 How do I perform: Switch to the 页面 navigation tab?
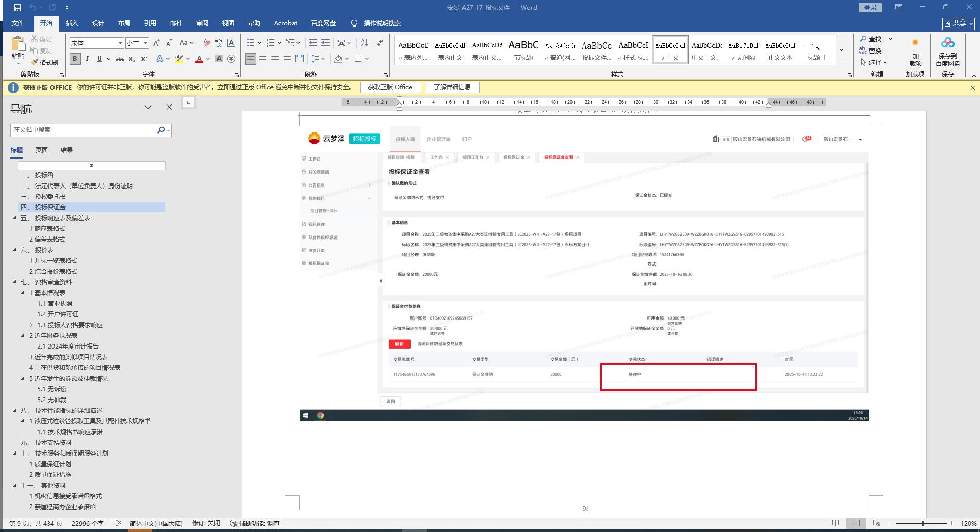(42, 150)
